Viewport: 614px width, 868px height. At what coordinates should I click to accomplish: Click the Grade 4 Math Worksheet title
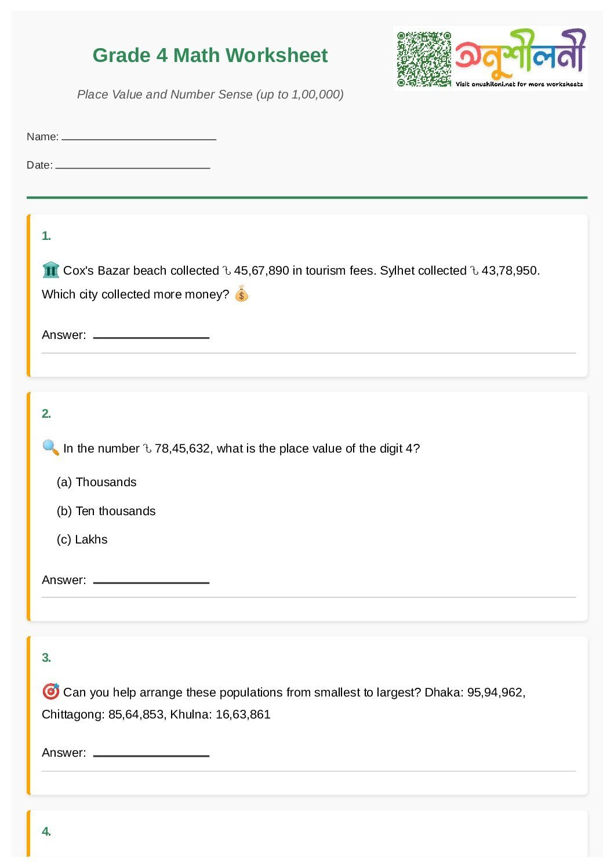point(210,56)
